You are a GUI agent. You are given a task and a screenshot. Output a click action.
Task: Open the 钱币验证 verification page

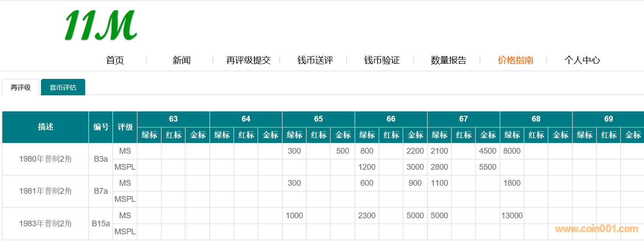(382, 60)
